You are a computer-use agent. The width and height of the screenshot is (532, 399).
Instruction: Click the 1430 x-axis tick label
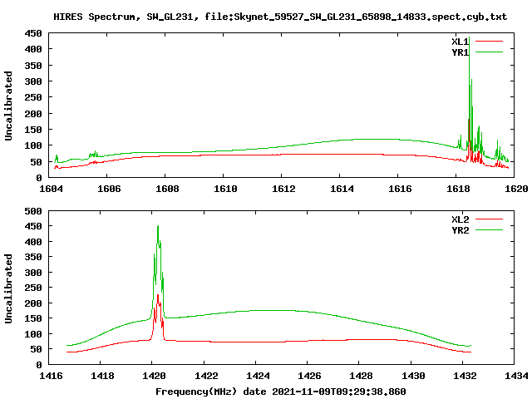(x=413, y=376)
